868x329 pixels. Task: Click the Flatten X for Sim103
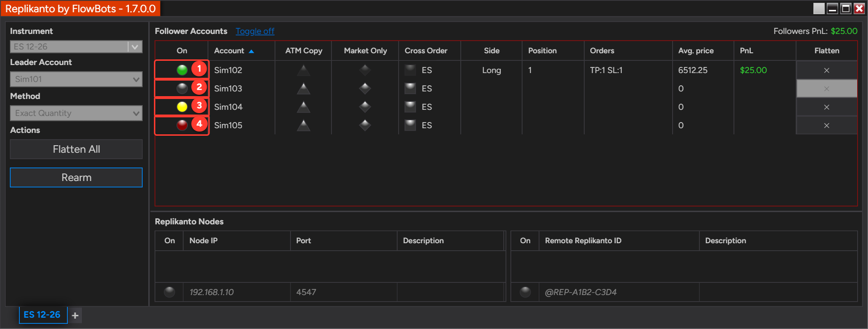tap(827, 89)
